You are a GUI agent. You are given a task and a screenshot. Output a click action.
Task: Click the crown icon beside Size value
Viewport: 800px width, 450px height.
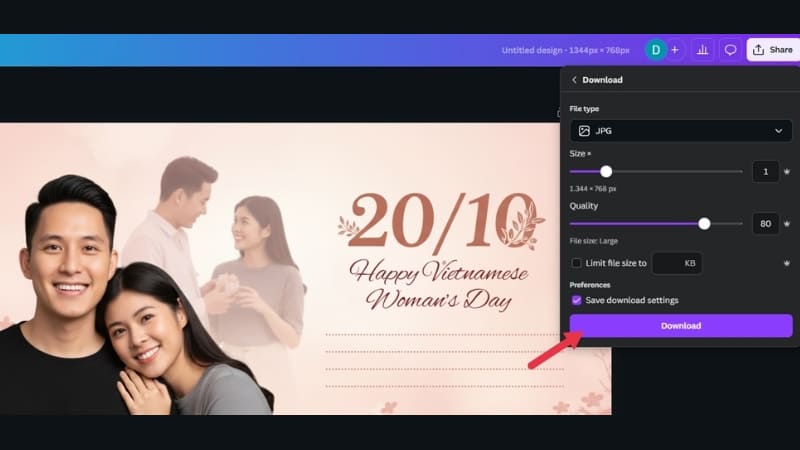click(x=787, y=172)
